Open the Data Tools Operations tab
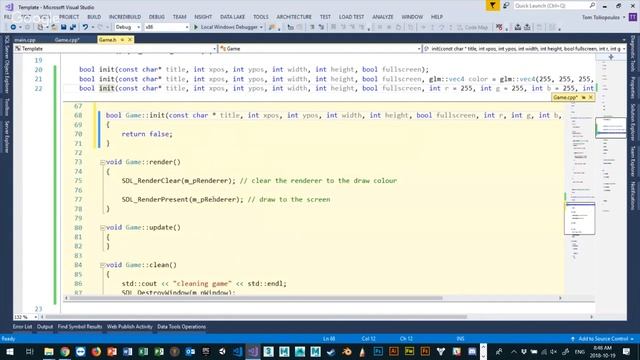This screenshot has height=360, width=640. (x=181, y=327)
